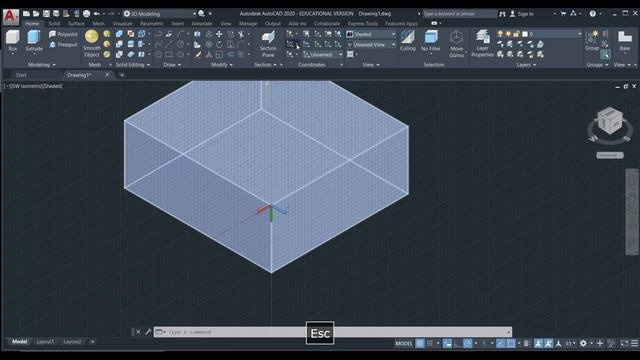This screenshot has width=640, height=360.
Task: Click the Unnamed WCS button under ViewCube
Action: click(610, 155)
